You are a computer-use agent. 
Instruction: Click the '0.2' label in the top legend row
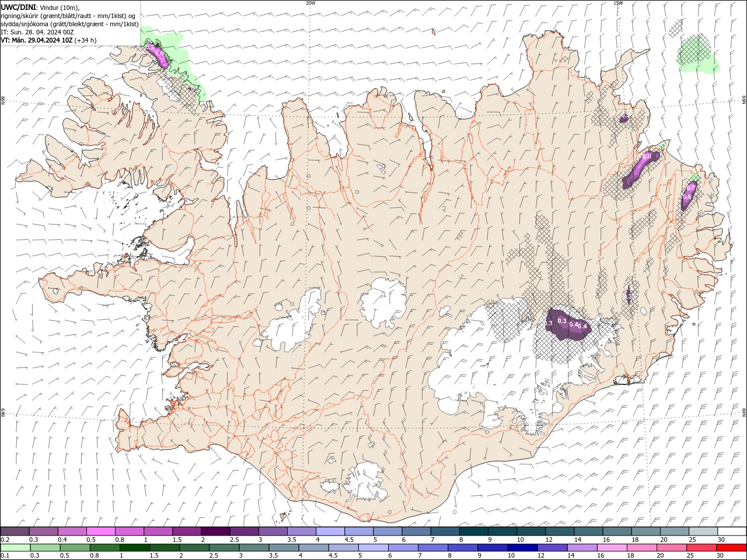5,540
